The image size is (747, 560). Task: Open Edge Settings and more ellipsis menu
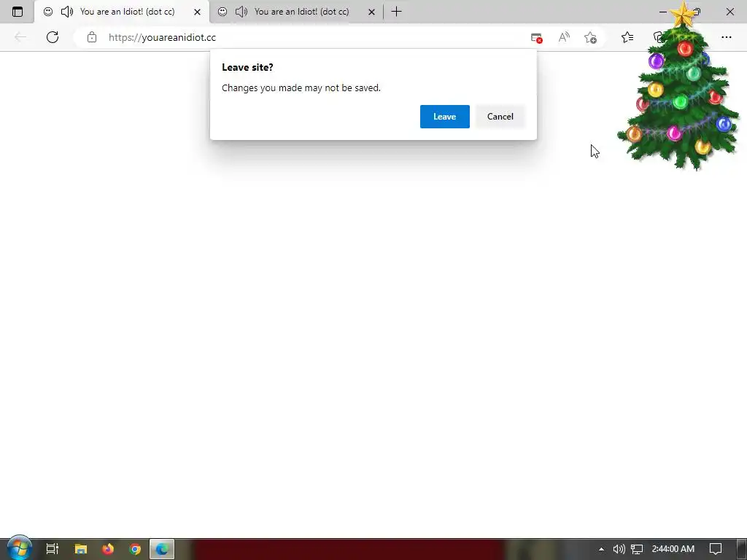coord(726,37)
